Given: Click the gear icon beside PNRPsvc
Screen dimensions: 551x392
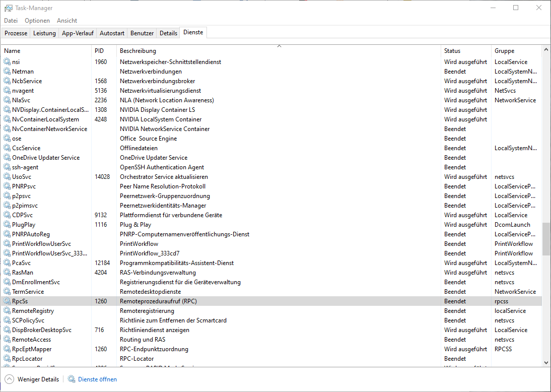Looking at the screenshot, I should tap(7, 186).
